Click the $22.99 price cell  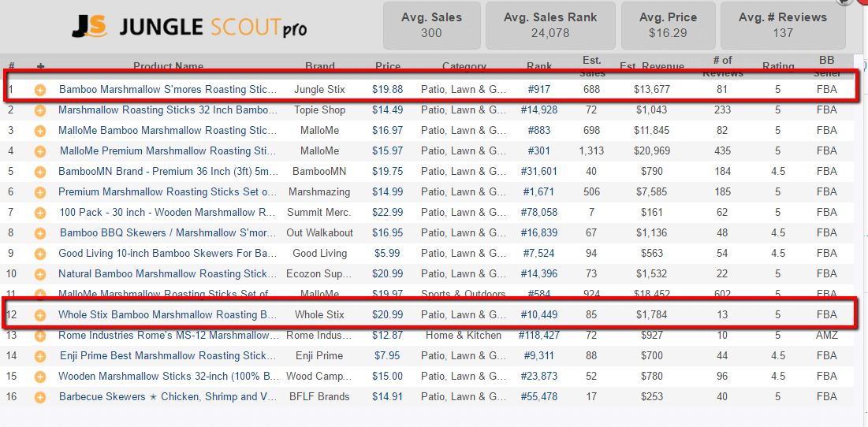[x=388, y=213]
